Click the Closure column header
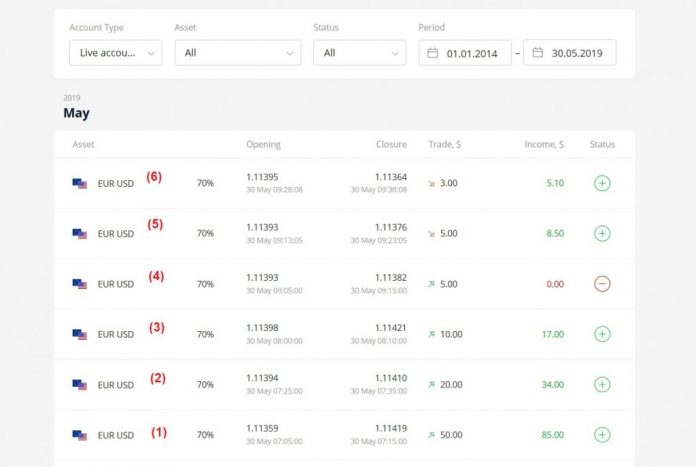 [391, 145]
